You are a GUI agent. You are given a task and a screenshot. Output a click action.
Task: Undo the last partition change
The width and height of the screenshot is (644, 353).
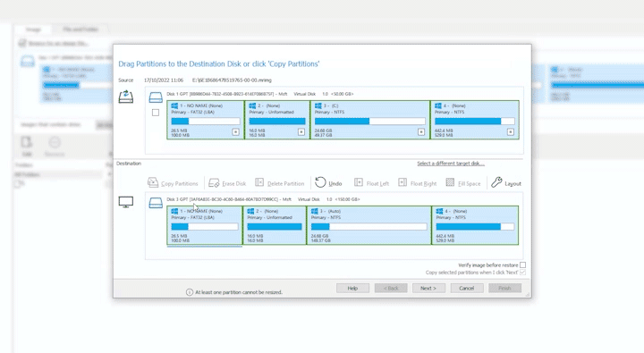328,182
